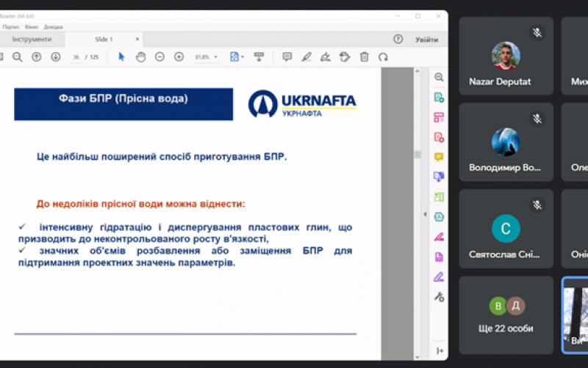
Task: Open the Довідка menu
Action: [53, 26]
